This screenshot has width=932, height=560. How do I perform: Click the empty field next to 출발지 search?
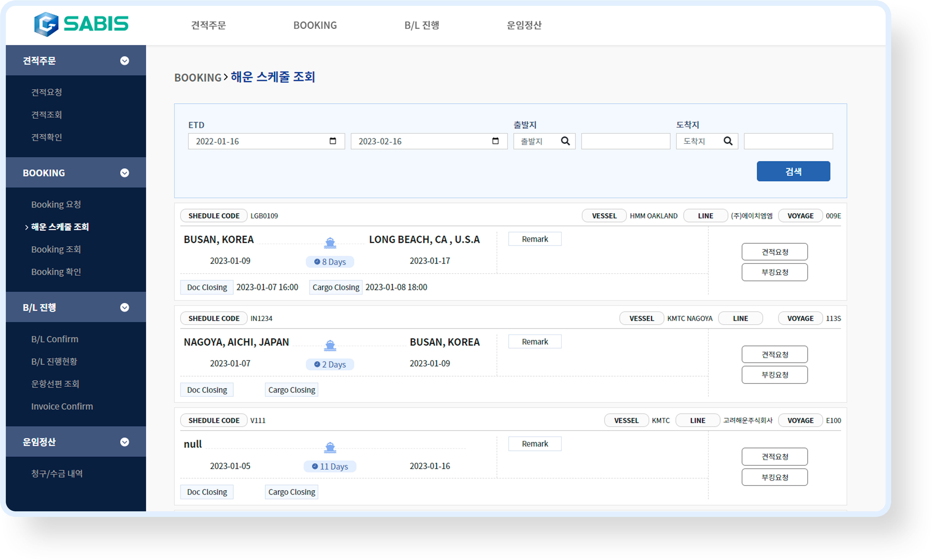625,141
